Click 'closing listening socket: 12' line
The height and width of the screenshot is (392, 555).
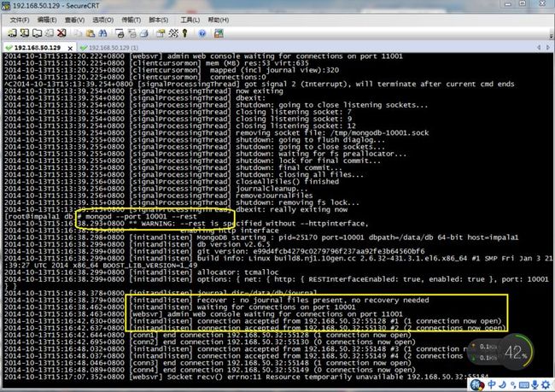pos(296,126)
